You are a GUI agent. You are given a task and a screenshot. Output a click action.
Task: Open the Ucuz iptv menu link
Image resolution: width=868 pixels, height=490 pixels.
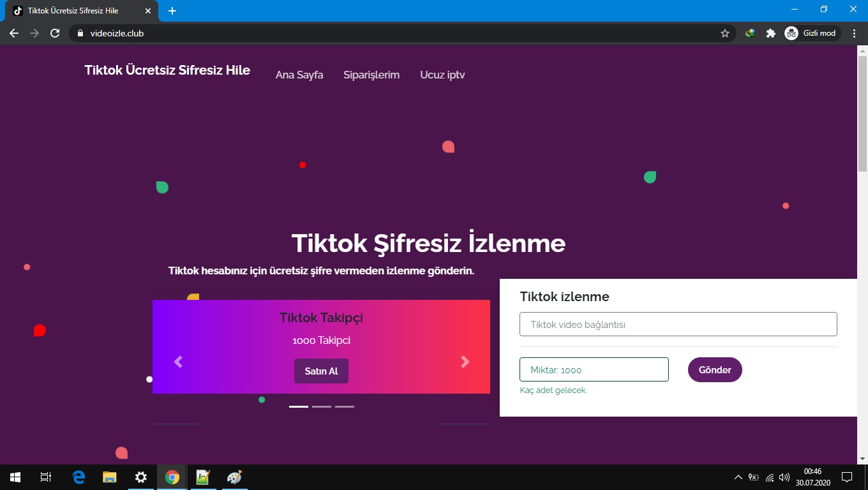click(x=442, y=75)
